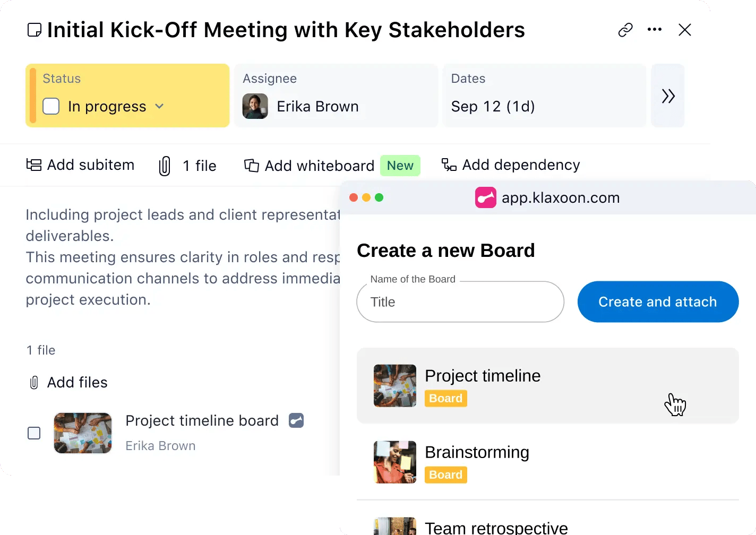The image size is (756, 535).
Task: Expand the Status dropdown
Action: [x=159, y=107]
